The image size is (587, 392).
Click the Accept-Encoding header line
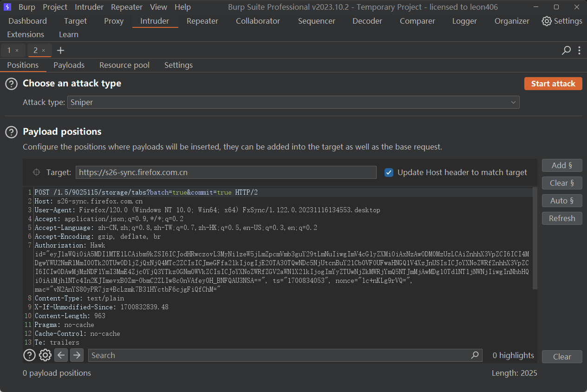pyautogui.click(x=98, y=236)
